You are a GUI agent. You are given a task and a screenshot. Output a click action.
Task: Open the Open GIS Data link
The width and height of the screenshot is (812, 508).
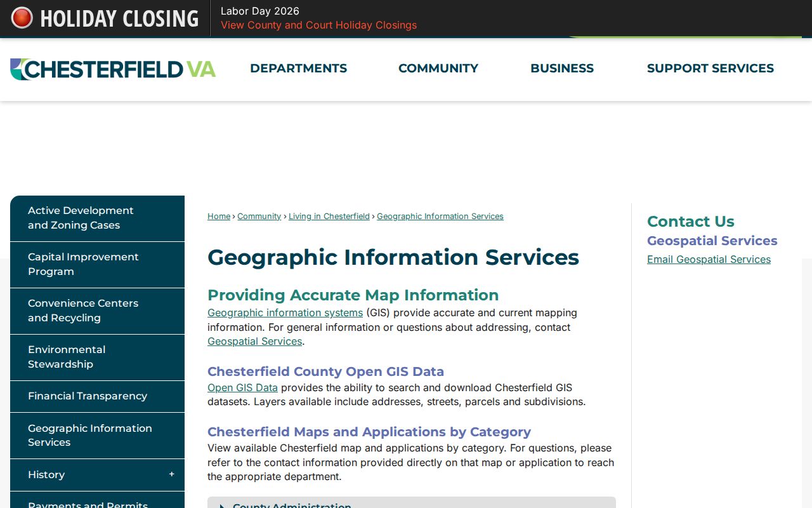(x=242, y=388)
